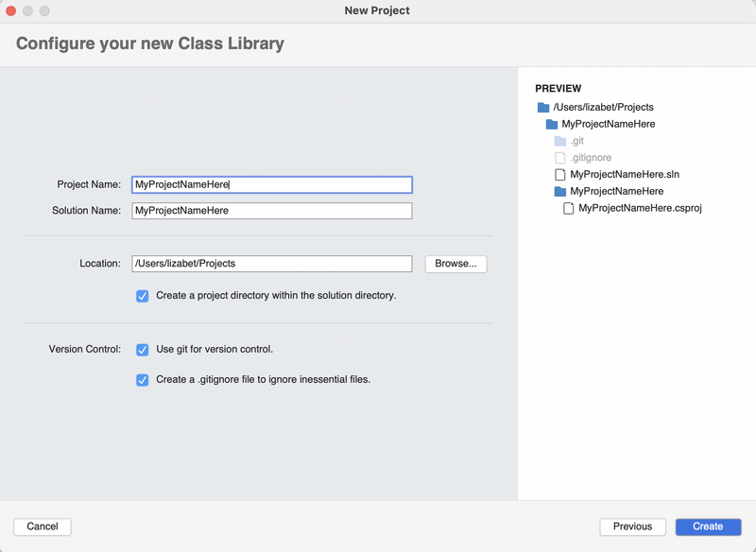Open the Browse... location picker

pos(455,264)
